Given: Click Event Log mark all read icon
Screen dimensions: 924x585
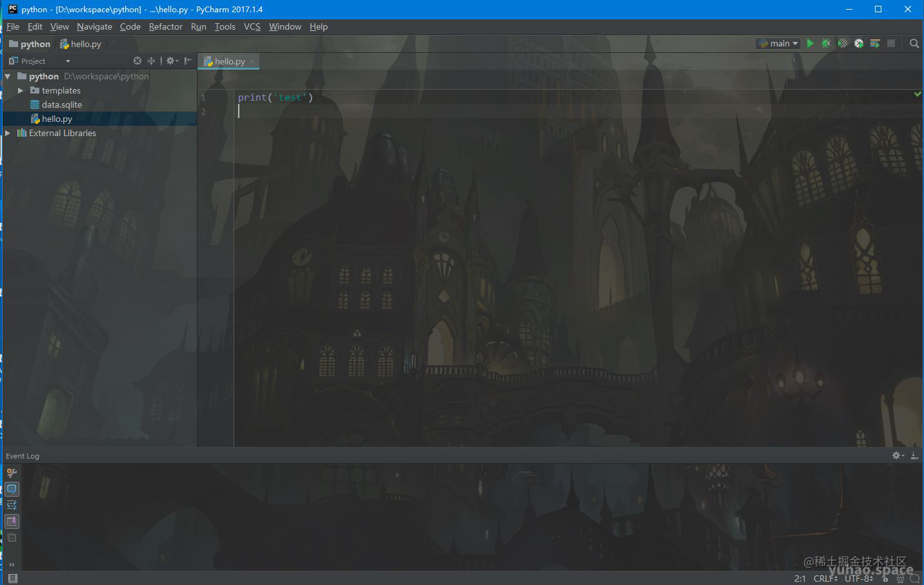Looking at the screenshot, I should pyautogui.click(x=12, y=537).
